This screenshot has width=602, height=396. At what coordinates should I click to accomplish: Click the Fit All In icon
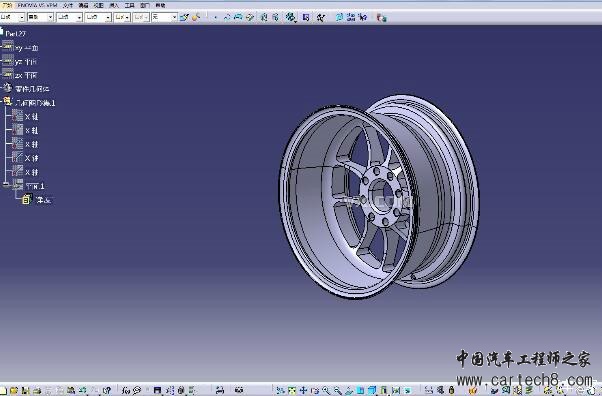(292, 390)
